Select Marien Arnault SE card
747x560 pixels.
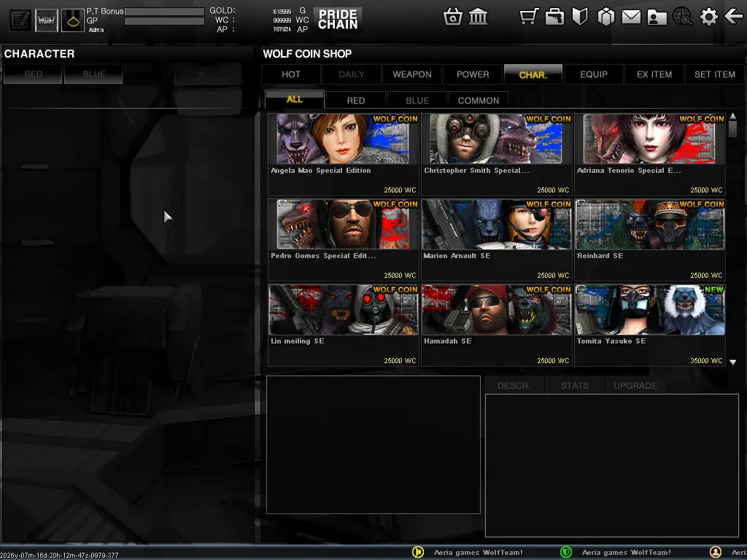496,239
